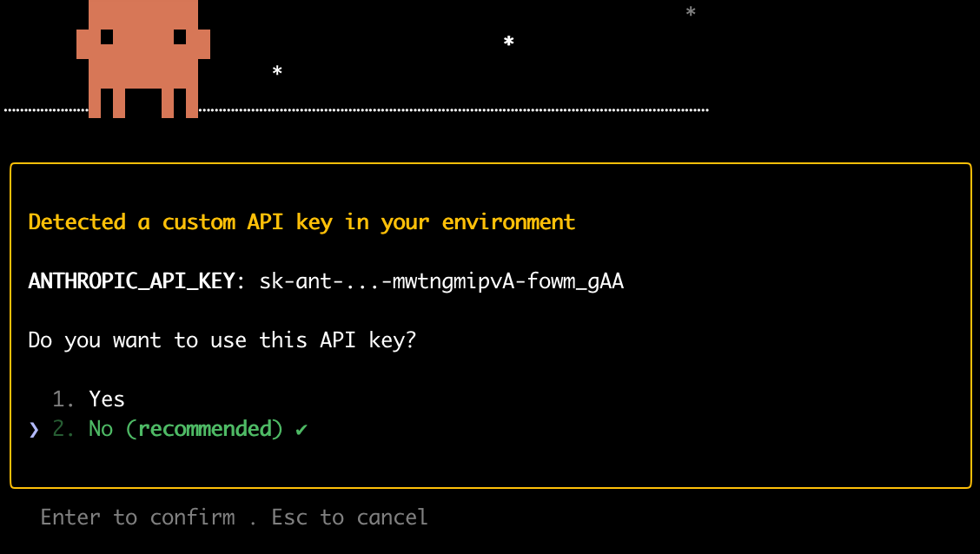Click the bright white asterisk star
The width and height of the screenshot is (980, 554).
tap(509, 42)
